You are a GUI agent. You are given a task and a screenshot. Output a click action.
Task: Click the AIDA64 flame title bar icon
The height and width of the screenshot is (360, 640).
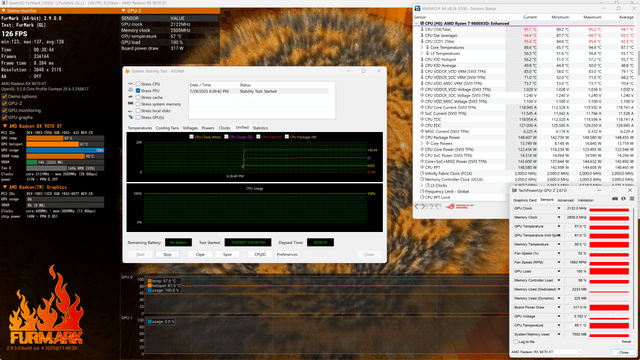(127, 71)
